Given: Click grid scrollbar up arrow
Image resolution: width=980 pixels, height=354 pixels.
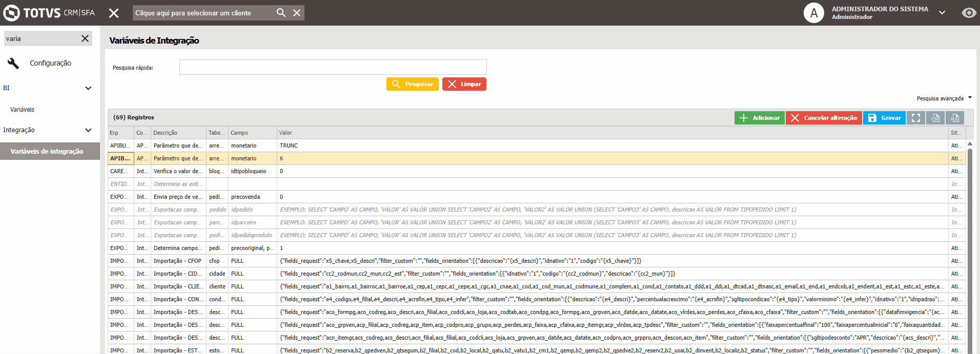Looking at the screenshot, I should (x=970, y=144).
